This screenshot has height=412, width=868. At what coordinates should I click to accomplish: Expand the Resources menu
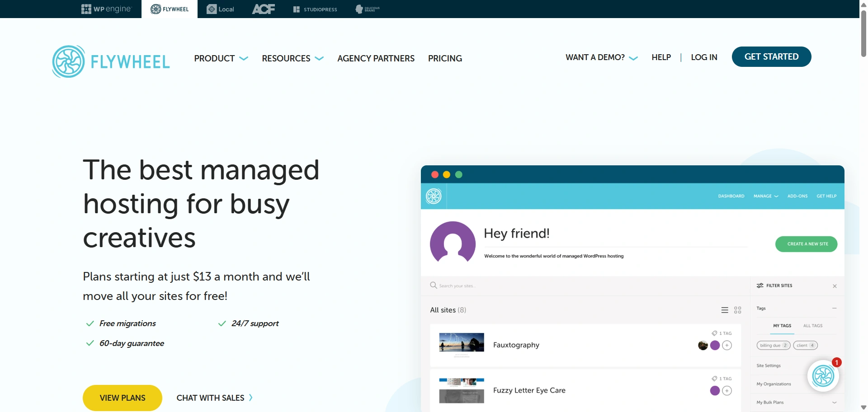(292, 58)
